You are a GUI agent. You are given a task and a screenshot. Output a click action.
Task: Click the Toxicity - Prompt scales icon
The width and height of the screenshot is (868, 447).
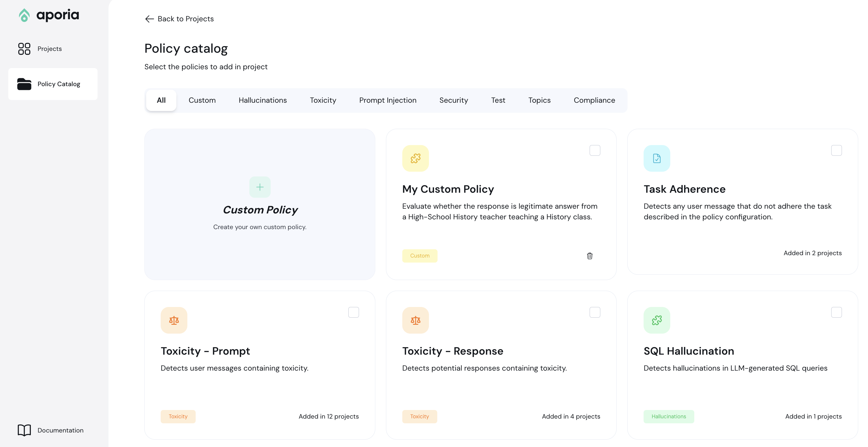(174, 320)
